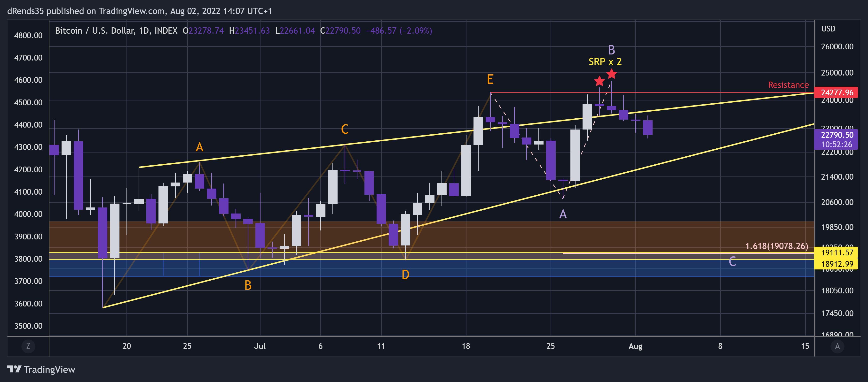Viewport: 868px width, 382px height.
Task: Click the 19111.57 yellow price tag
Action: click(836, 252)
